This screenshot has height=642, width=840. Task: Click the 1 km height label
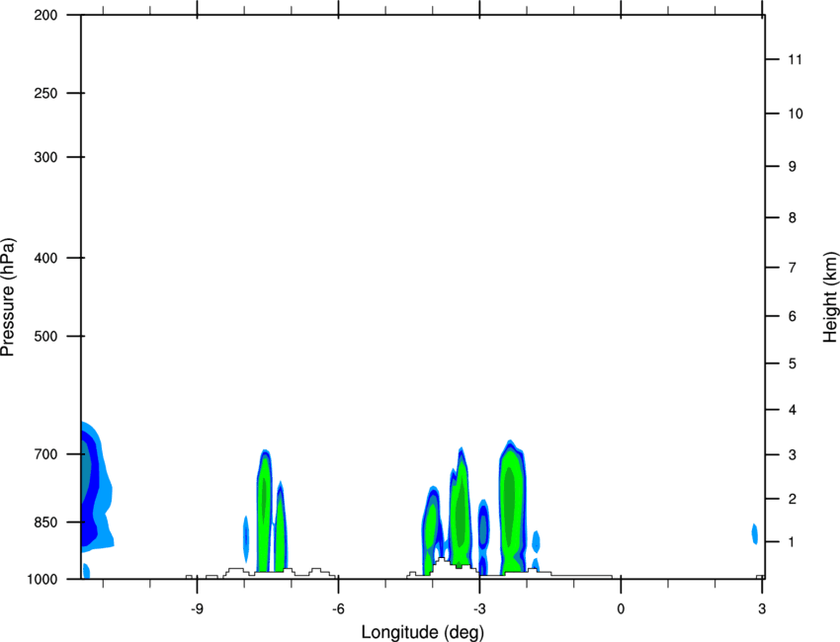pyautogui.click(x=792, y=542)
